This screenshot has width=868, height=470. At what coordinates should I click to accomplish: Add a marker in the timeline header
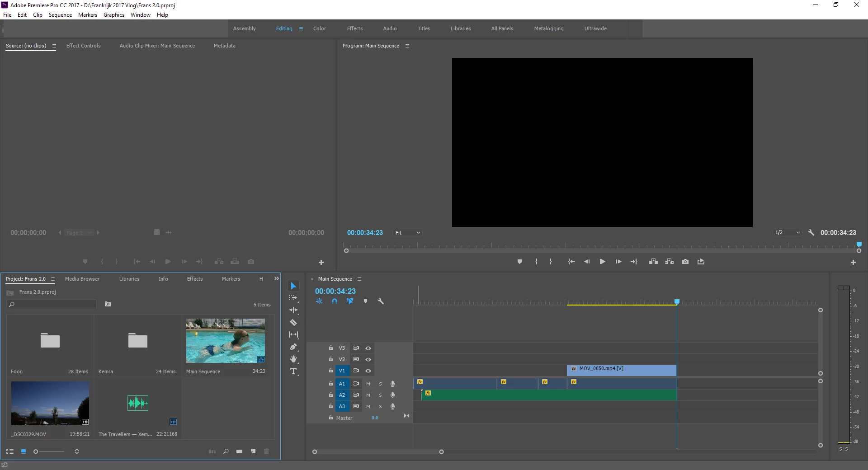(x=365, y=301)
